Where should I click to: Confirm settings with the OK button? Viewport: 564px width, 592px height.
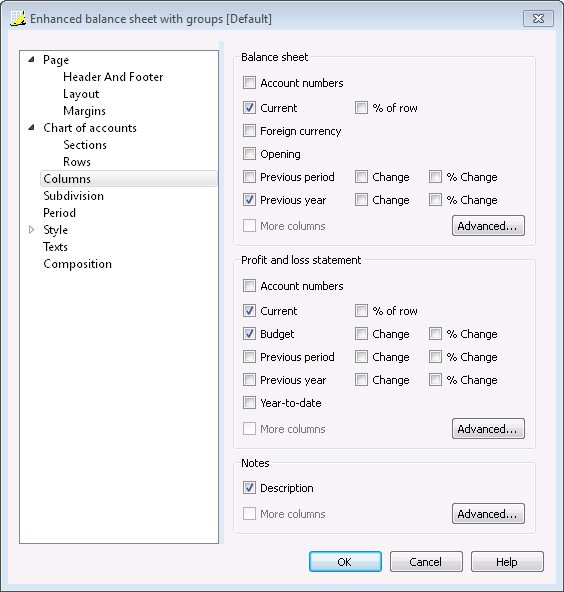point(345,562)
